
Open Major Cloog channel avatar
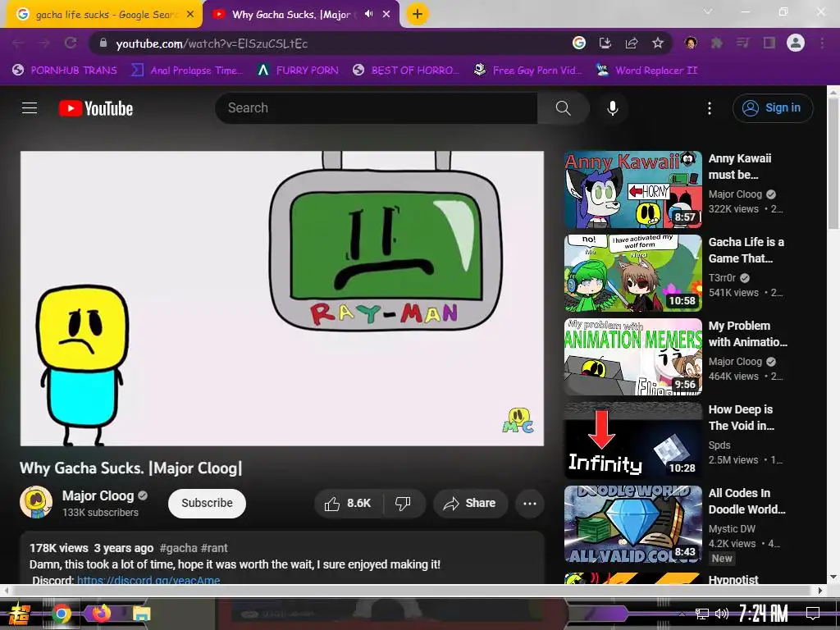(36, 503)
